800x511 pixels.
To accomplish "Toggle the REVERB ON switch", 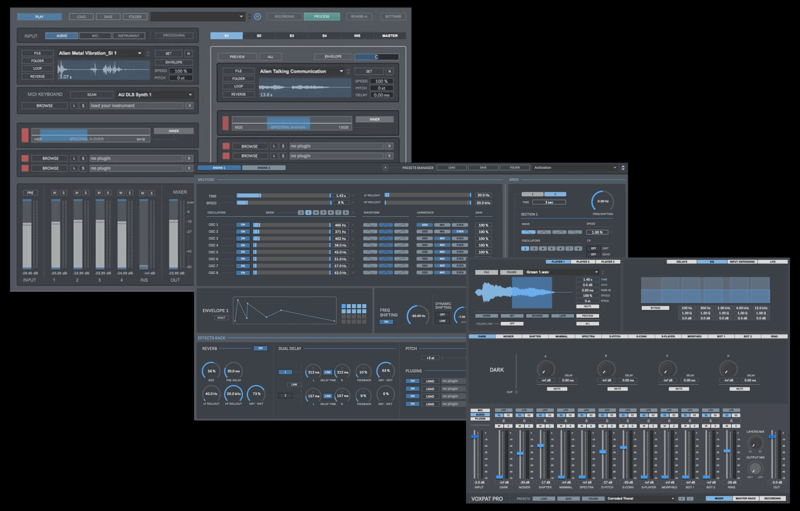I will pos(260,348).
